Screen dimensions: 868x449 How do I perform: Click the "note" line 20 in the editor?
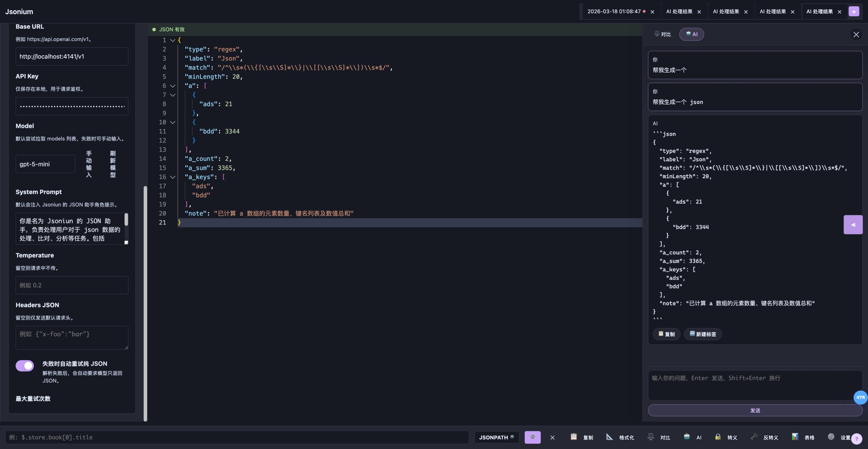269,214
